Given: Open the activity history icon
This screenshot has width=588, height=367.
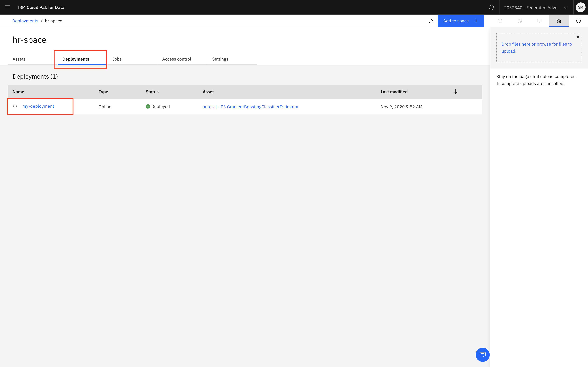Looking at the screenshot, I should [x=520, y=21].
